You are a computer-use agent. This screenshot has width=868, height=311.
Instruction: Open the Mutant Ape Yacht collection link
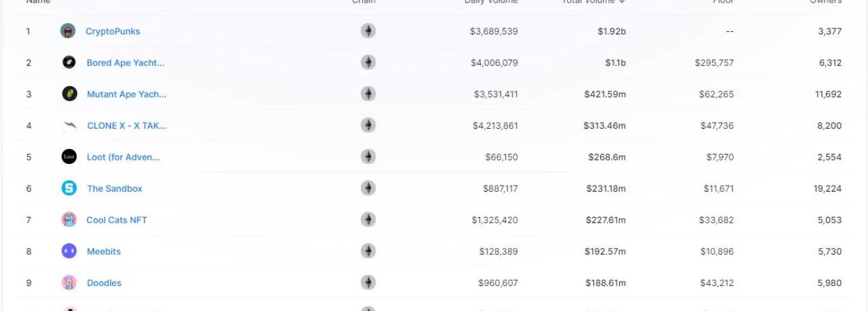click(x=126, y=94)
